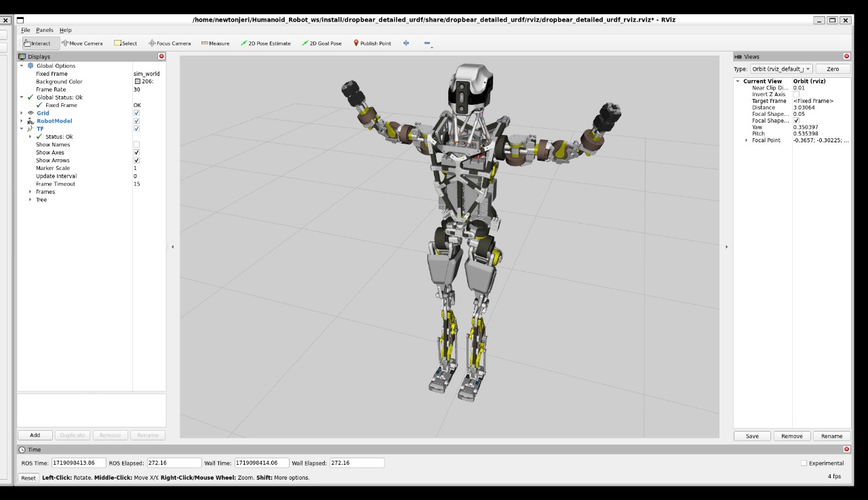This screenshot has height=500, width=868.
Task: Enable the Show Names checkbox
Action: (136, 145)
